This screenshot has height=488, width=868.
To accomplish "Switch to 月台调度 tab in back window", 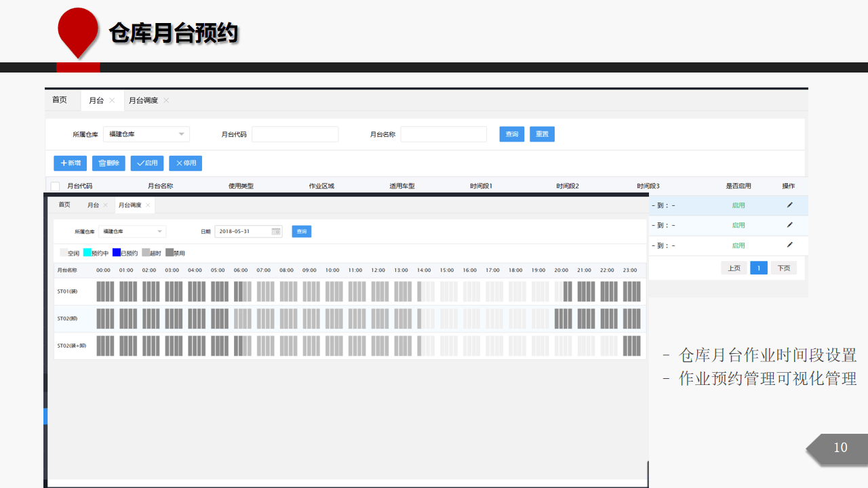I will click(143, 100).
